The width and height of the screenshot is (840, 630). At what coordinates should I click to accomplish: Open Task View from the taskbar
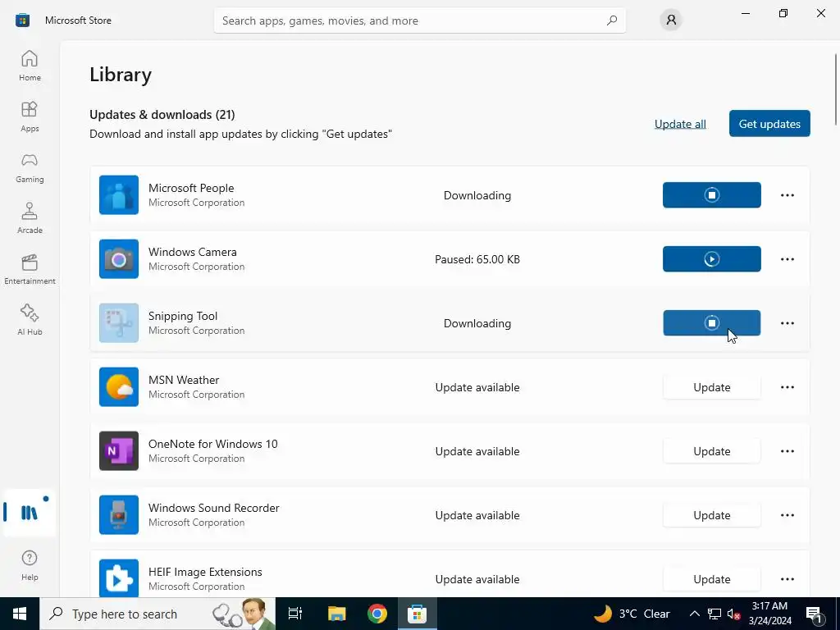tap(294, 614)
